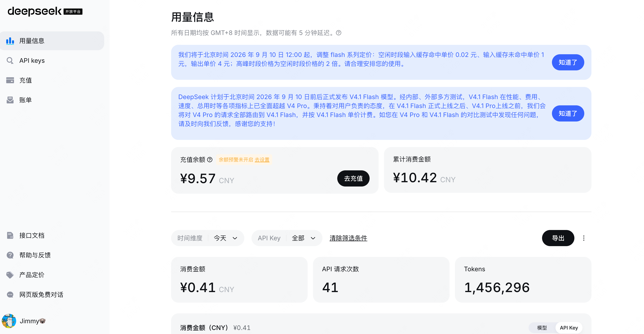The image size is (644, 334).
Task: Click the 充值 card icon in the sidebar
Action: 10,80
